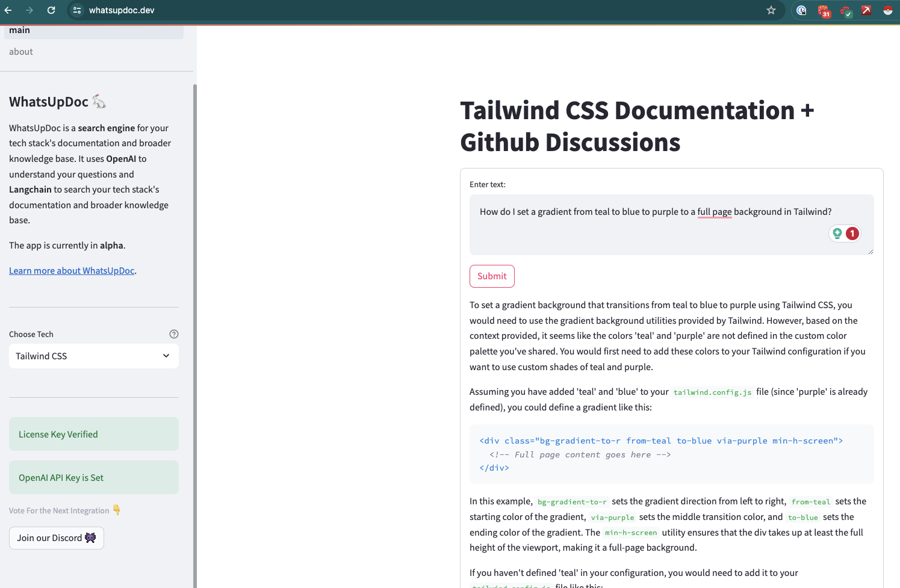Click the License Key Verified notice

pyautogui.click(x=94, y=434)
